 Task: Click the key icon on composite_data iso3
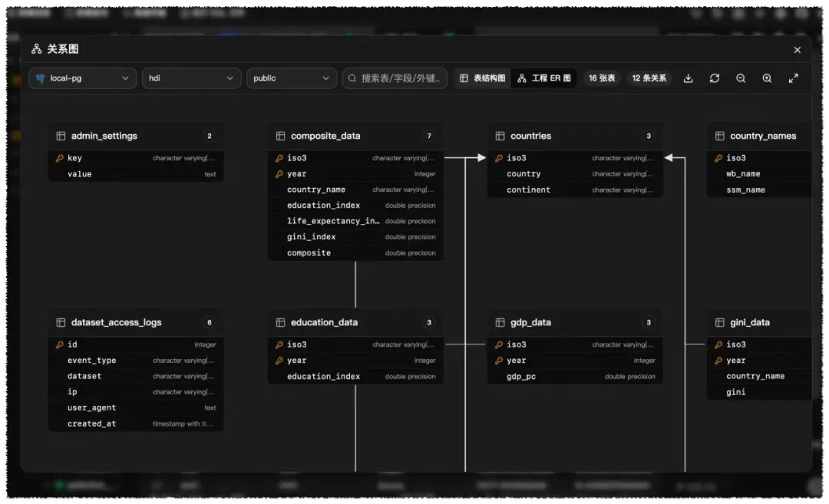click(x=279, y=158)
